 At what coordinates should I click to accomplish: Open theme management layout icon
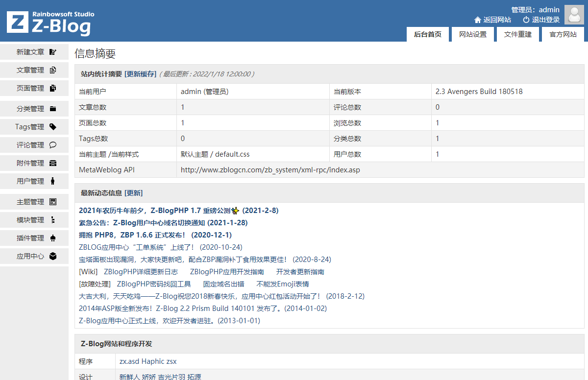point(53,202)
